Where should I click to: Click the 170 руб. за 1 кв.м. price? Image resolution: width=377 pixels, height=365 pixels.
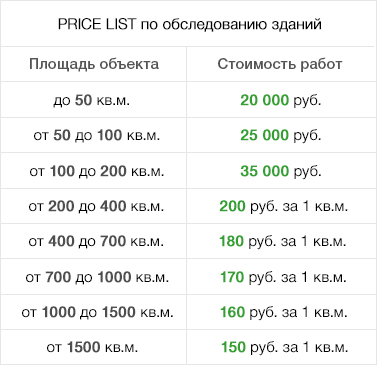point(283,277)
